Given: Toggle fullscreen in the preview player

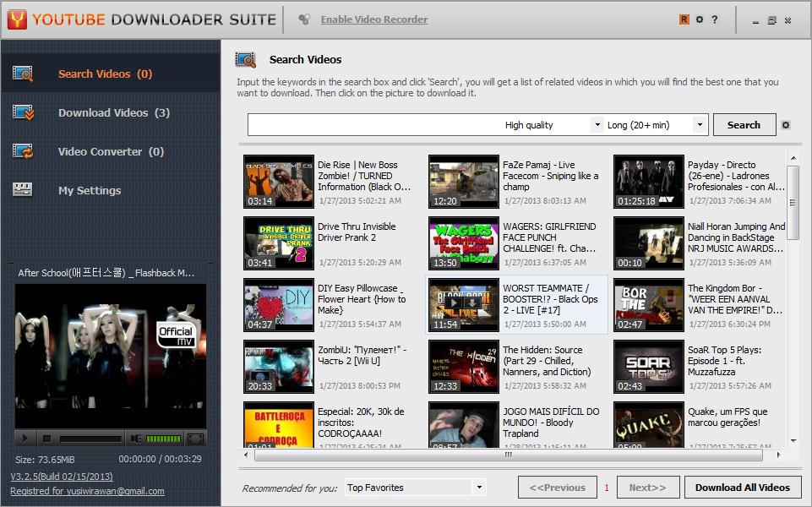Looking at the screenshot, I should pyautogui.click(x=195, y=439).
